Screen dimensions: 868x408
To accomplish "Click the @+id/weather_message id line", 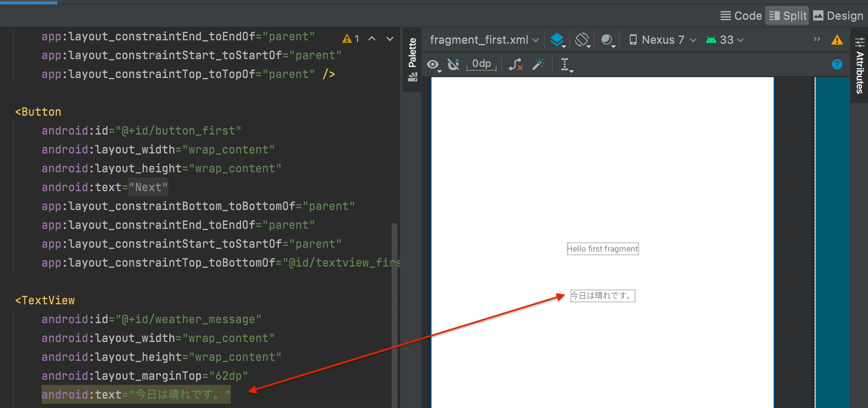I will click(x=151, y=319).
